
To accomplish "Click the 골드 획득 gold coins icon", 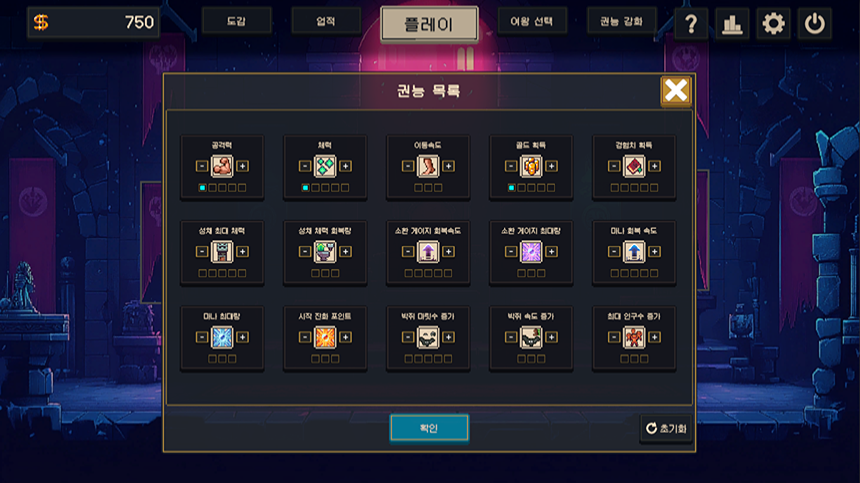I will [531, 166].
